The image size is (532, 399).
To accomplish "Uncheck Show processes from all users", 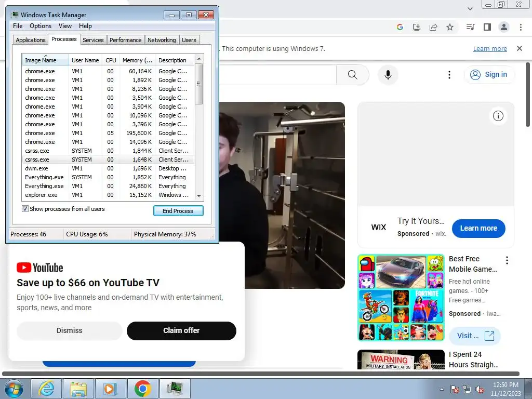I will click(25, 209).
